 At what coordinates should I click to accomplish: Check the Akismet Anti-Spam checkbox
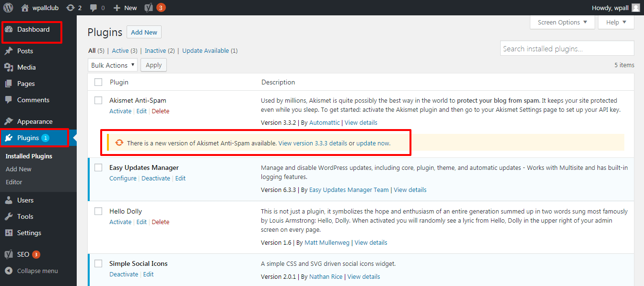point(98,100)
